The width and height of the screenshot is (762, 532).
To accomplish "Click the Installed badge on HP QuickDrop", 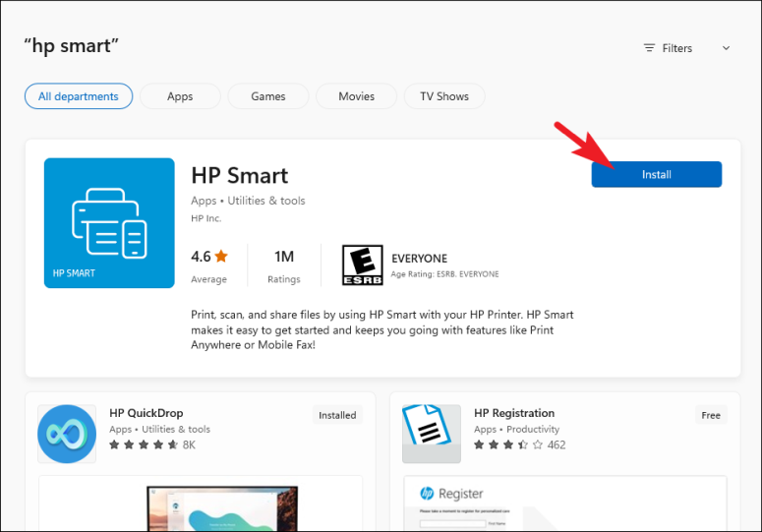I will point(337,415).
